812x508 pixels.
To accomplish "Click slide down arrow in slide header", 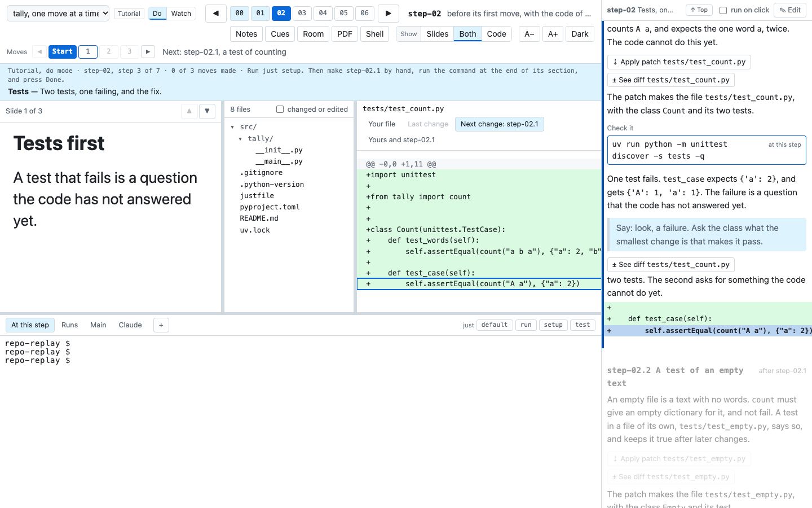I will coord(207,111).
